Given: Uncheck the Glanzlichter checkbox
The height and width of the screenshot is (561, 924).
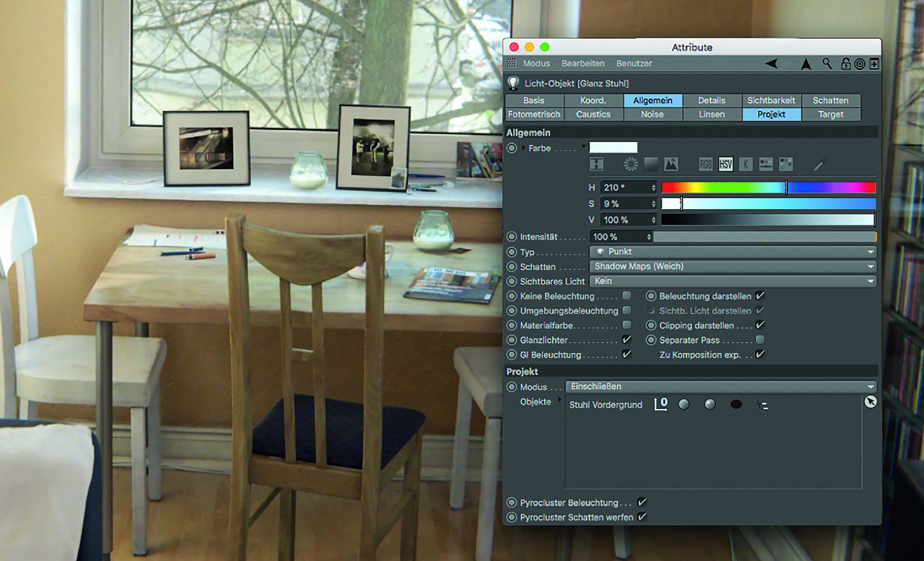Looking at the screenshot, I should pos(627,340).
